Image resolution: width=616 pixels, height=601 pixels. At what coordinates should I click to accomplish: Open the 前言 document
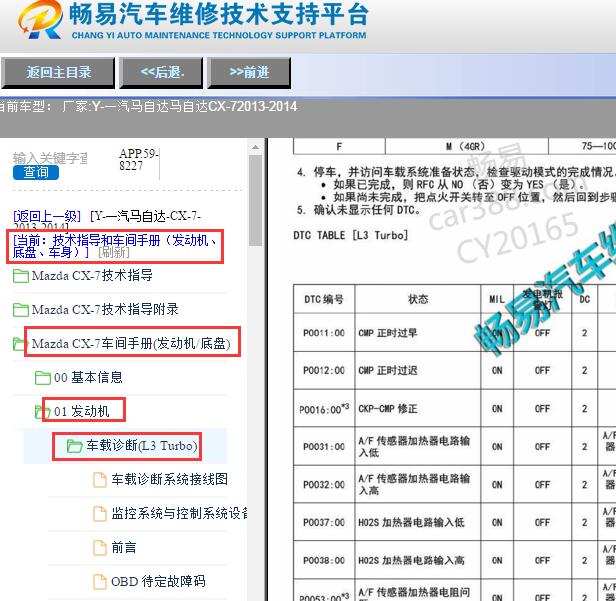124,547
